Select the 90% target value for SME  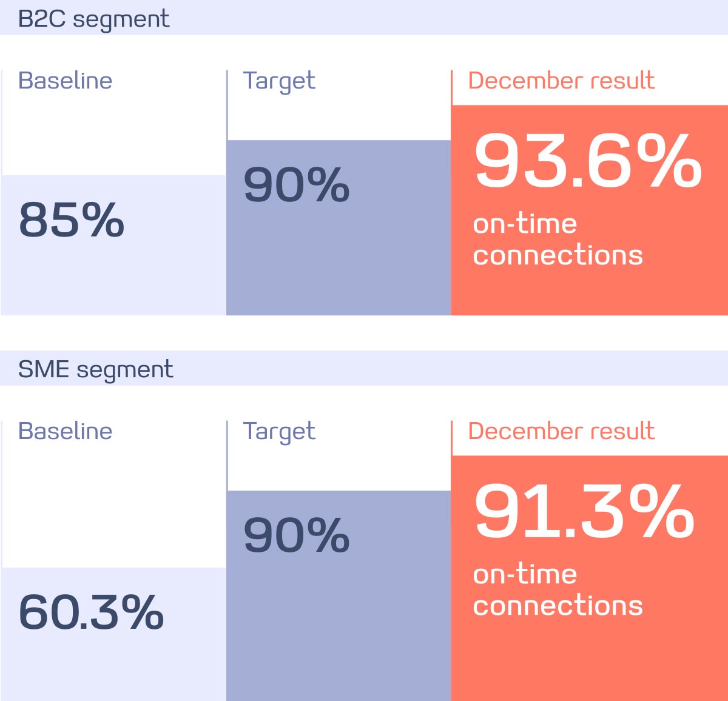(296, 535)
